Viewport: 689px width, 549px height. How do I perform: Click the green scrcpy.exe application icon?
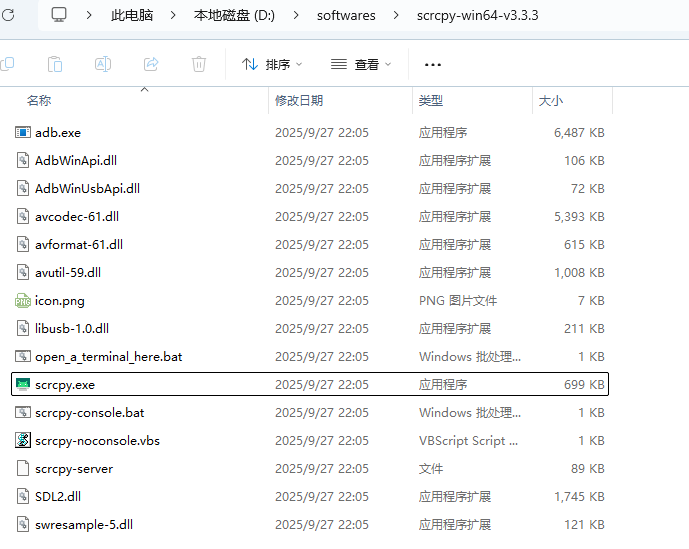coord(23,385)
